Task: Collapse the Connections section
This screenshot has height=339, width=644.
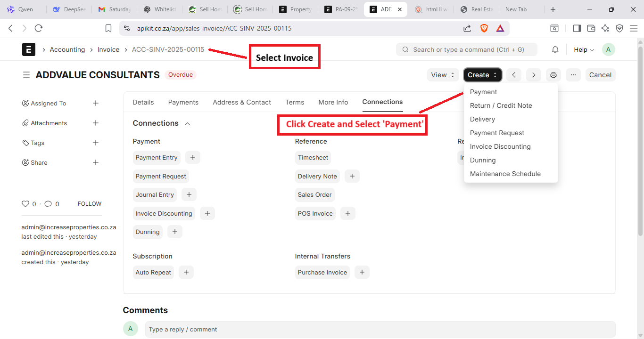Action: point(188,123)
